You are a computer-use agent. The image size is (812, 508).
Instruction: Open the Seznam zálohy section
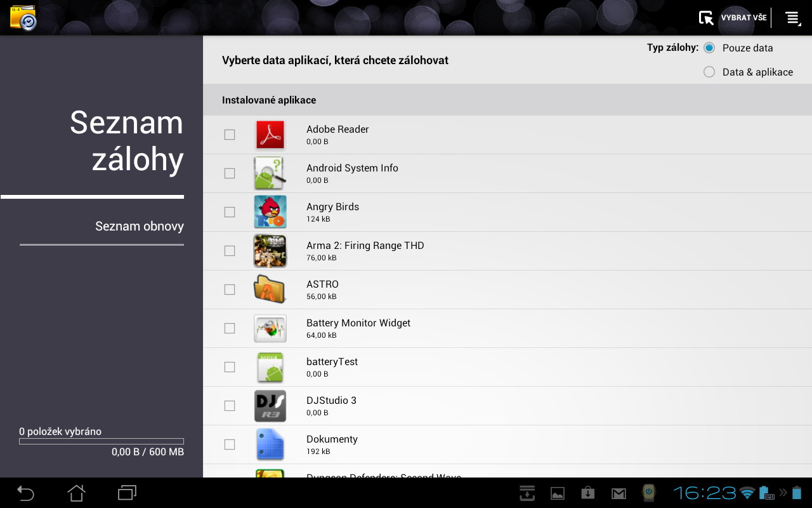126,141
